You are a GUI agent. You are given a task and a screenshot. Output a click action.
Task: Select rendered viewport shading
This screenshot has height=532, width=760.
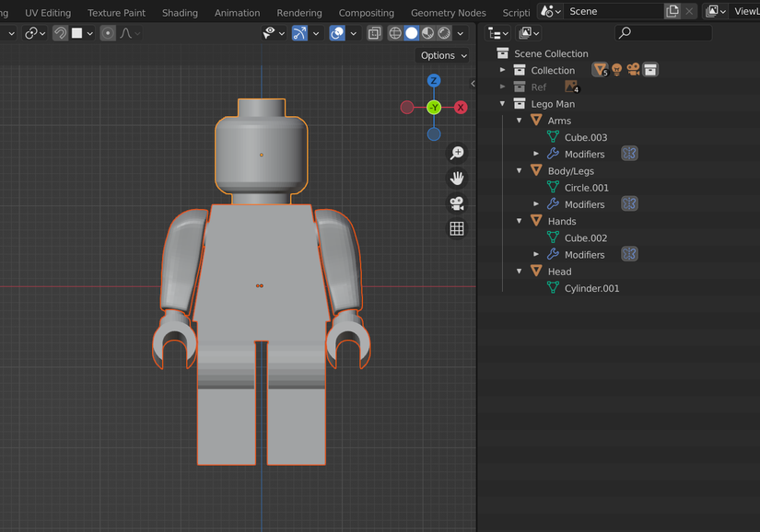point(444,33)
